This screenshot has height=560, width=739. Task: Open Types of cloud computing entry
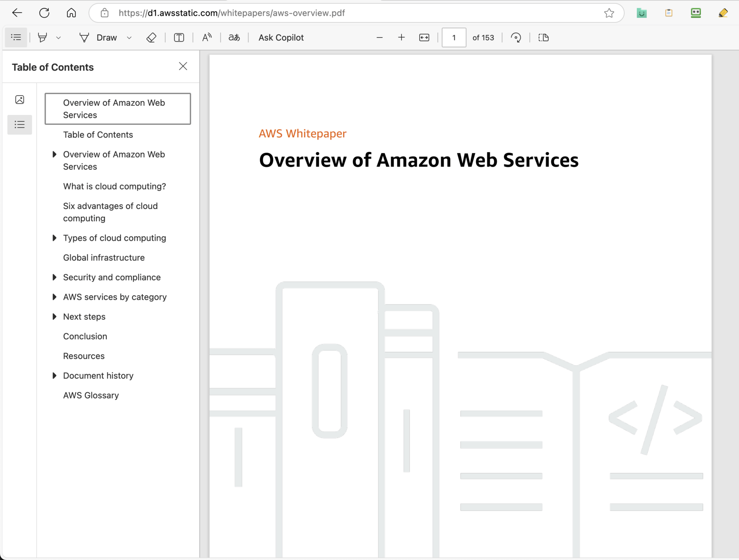click(115, 238)
